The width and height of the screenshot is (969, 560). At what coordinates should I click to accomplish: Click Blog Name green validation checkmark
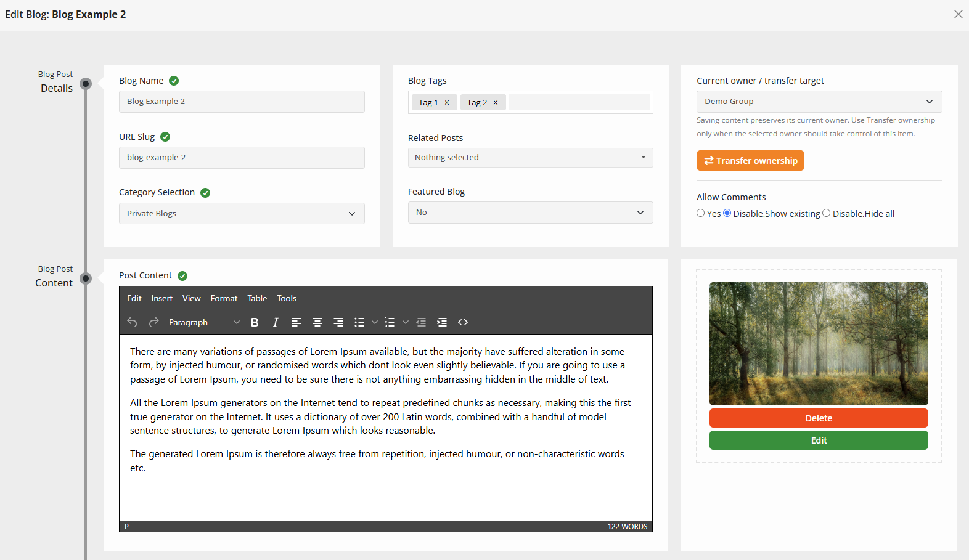point(174,81)
